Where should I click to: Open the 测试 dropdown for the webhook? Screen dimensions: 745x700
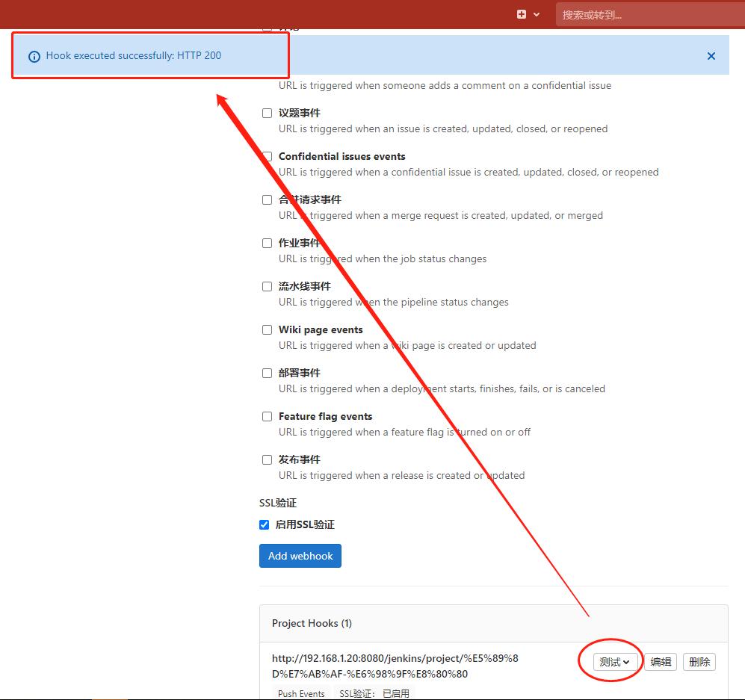coord(610,661)
